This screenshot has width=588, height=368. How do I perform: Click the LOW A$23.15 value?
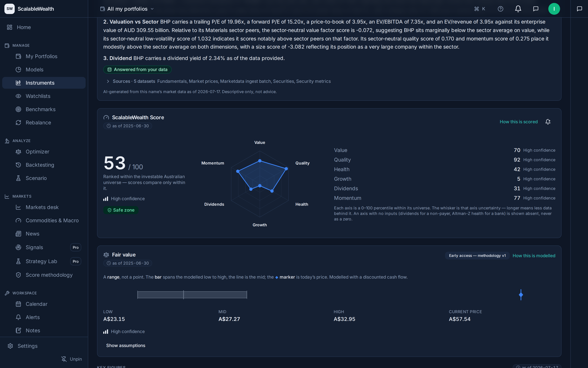[114, 319]
